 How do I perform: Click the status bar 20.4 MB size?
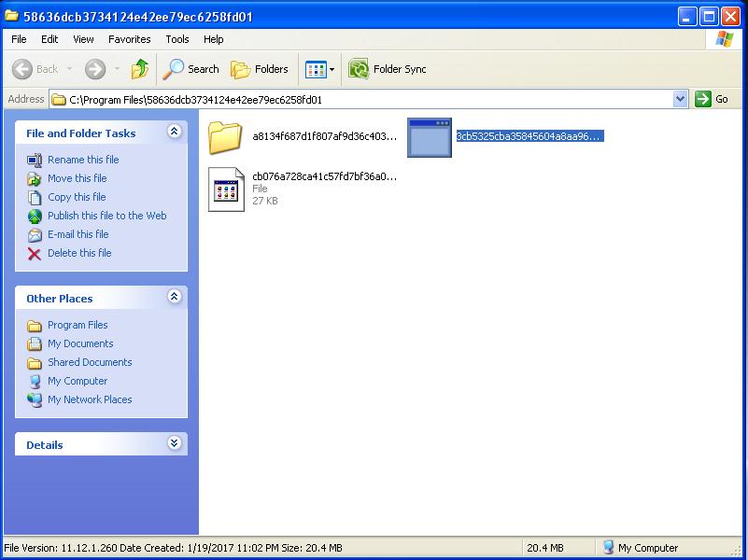point(544,548)
